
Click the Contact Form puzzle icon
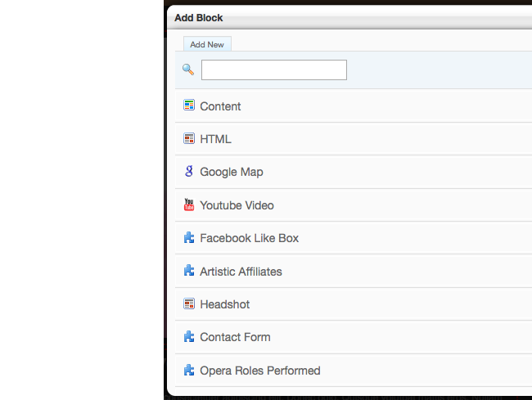point(189,337)
